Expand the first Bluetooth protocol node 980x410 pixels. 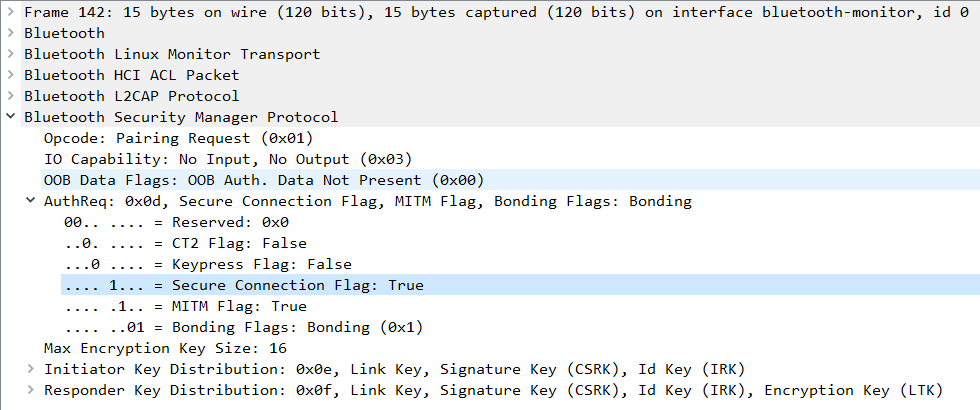click(x=11, y=33)
